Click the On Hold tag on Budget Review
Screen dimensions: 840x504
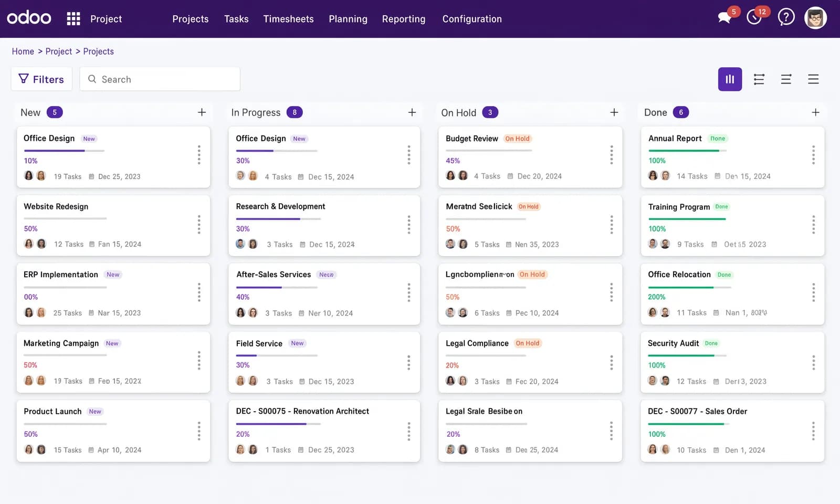tap(518, 139)
